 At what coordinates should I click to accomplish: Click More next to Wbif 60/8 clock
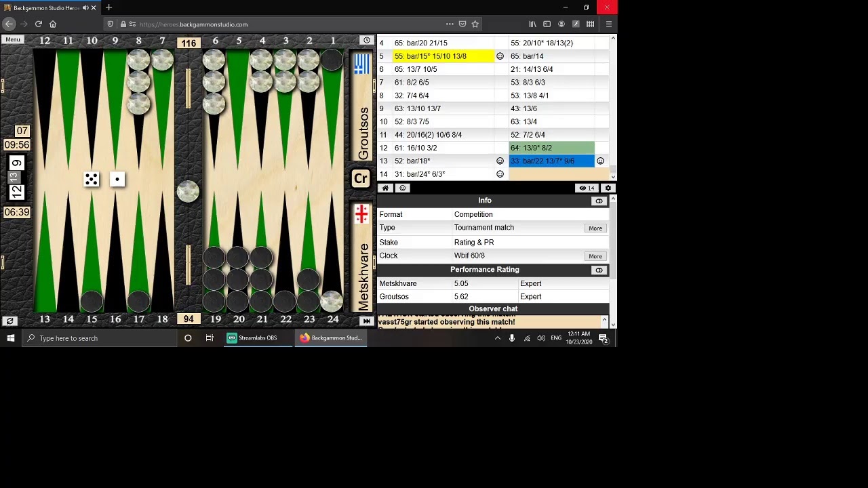pyautogui.click(x=595, y=256)
